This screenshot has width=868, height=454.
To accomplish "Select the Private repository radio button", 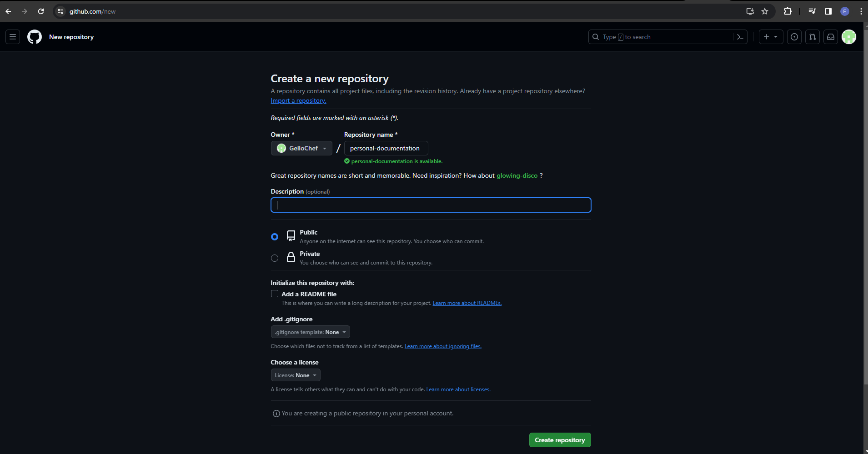I will click(x=275, y=258).
